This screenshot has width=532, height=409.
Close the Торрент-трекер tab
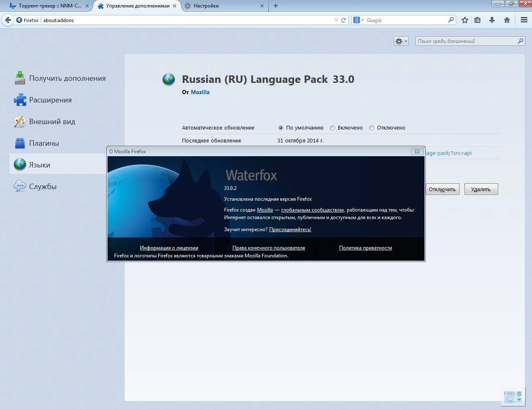(x=87, y=6)
